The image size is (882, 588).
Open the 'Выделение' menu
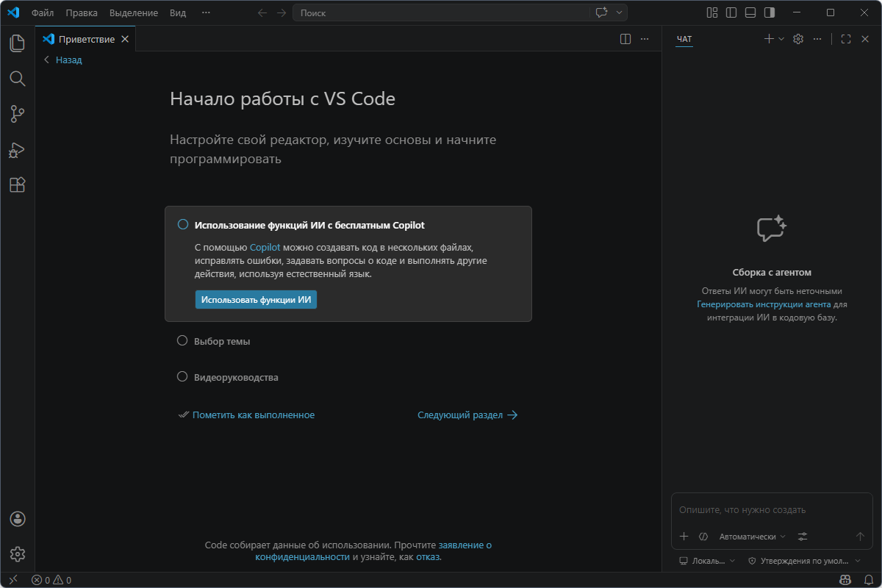click(133, 12)
